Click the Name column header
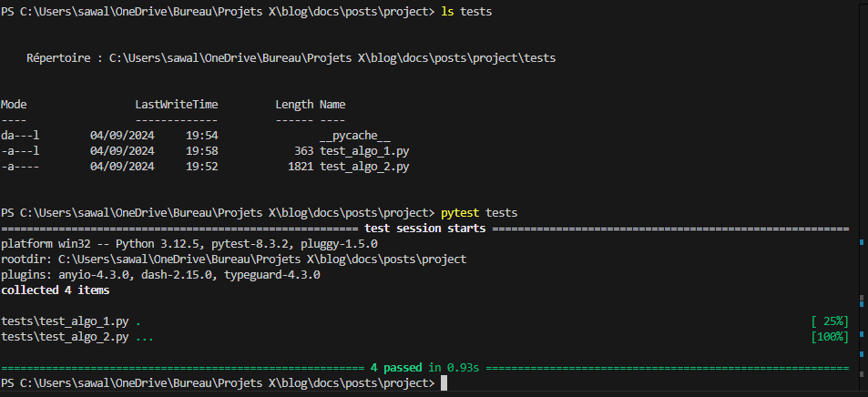This screenshot has width=868, height=397. [x=332, y=105]
